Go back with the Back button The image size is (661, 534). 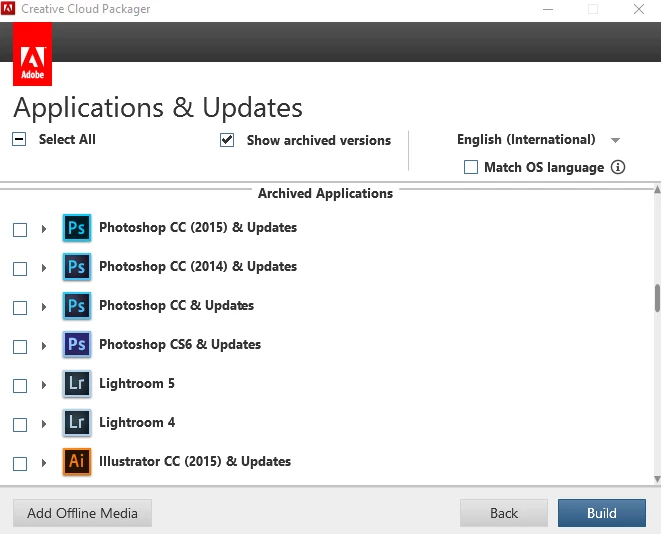click(504, 513)
